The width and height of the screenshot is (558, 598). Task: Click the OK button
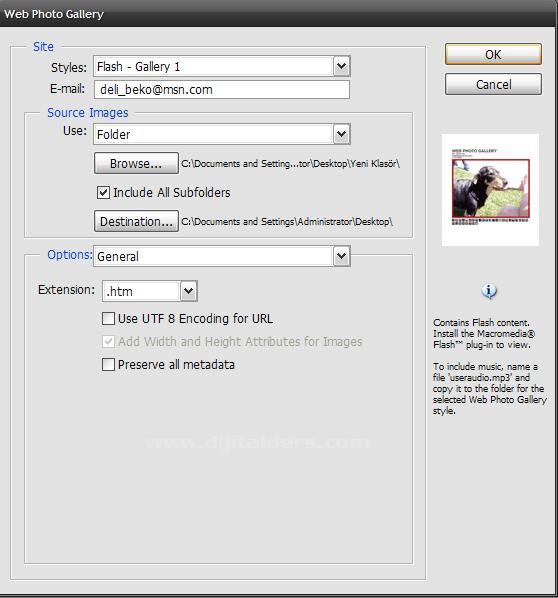(x=493, y=54)
